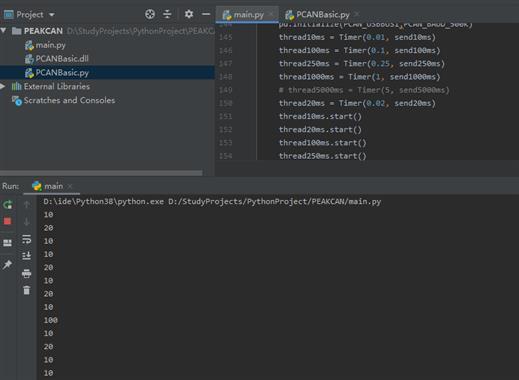Click the main.py path link in console
This screenshot has width=519, height=380.
pos(274,202)
